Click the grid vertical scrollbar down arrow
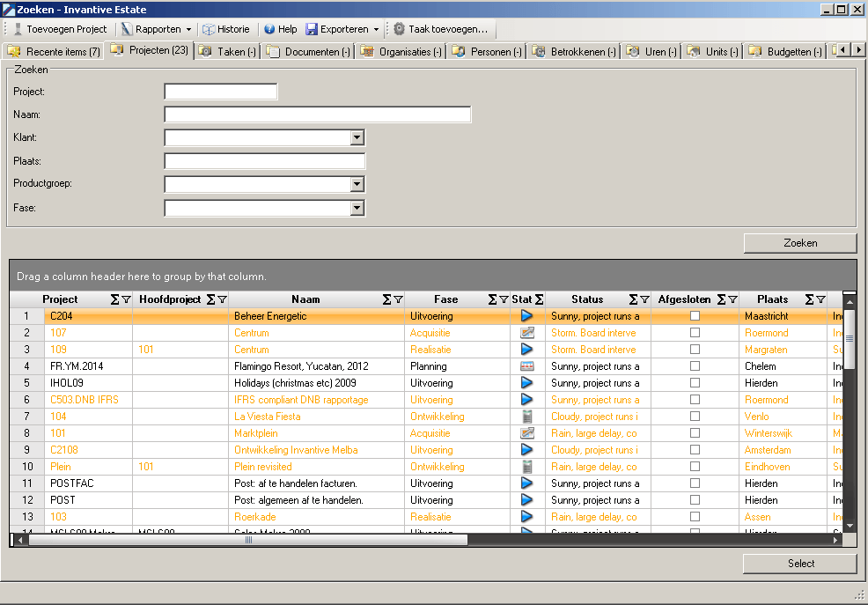This screenshot has width=868, height=605. click(x=850, y=527)
